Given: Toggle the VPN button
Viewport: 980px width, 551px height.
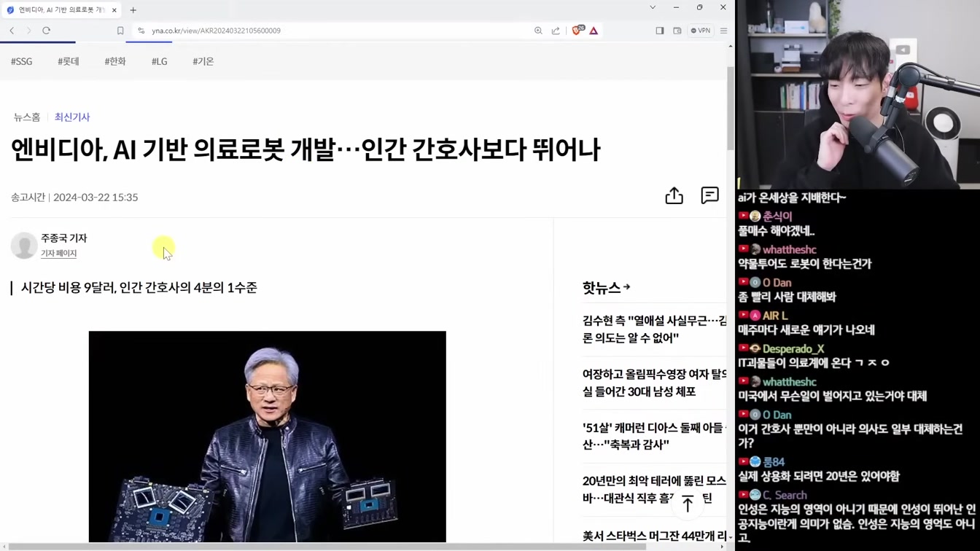Looking at the screenshot, I should pos(701,31).
